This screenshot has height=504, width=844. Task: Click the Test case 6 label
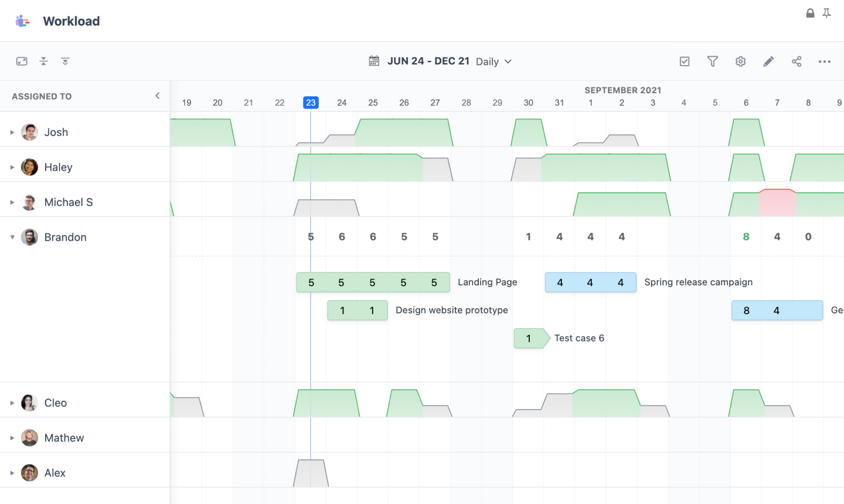click(x=579, y=338)
